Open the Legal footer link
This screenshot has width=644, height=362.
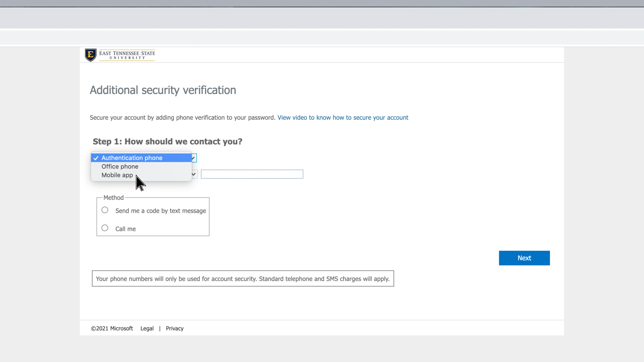(147, 328)
